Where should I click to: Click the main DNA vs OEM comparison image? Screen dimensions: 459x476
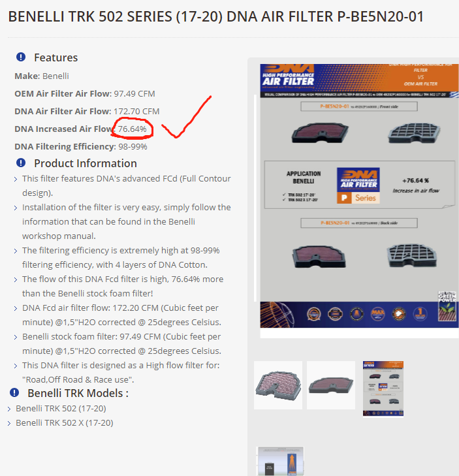359,196
